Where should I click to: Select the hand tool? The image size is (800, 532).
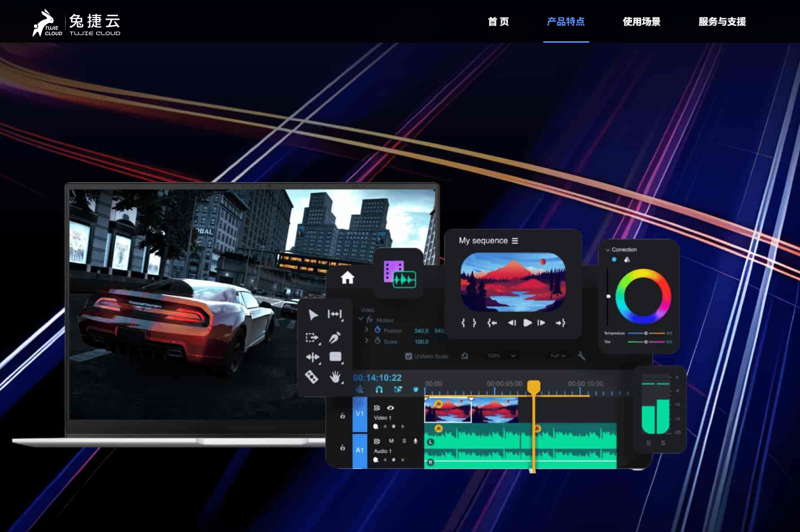click(x=335, y=377)
